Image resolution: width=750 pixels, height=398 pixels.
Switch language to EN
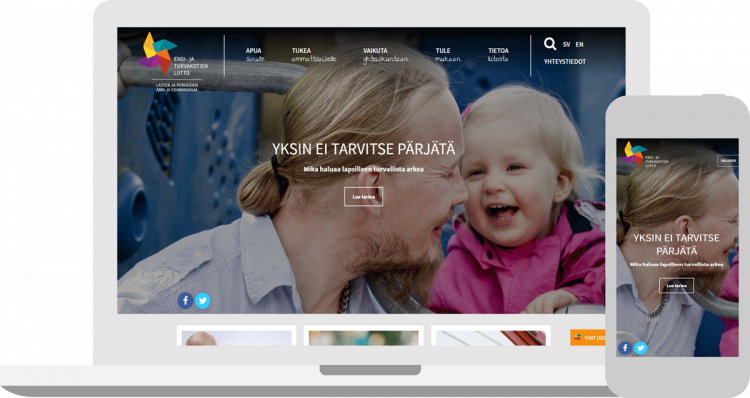[579, 44]
